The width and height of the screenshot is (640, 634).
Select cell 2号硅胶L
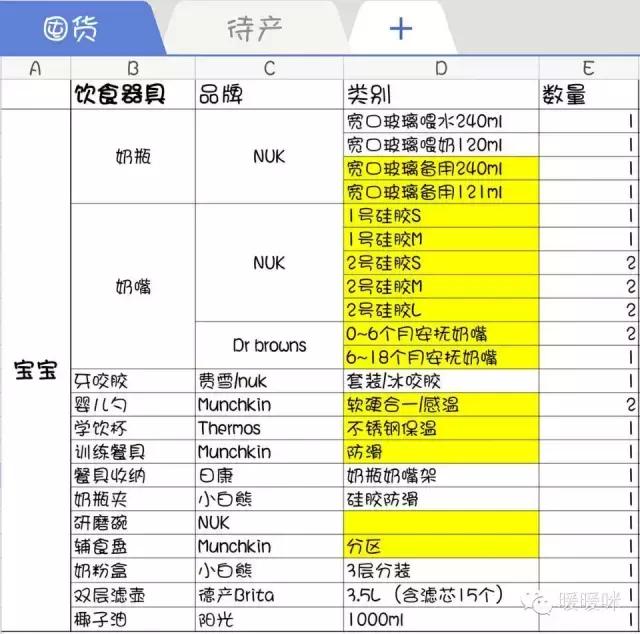tap(441, 310)
